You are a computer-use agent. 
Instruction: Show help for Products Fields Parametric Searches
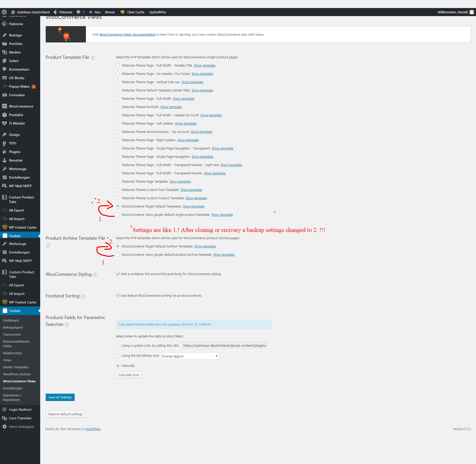[x=67, y=325]
